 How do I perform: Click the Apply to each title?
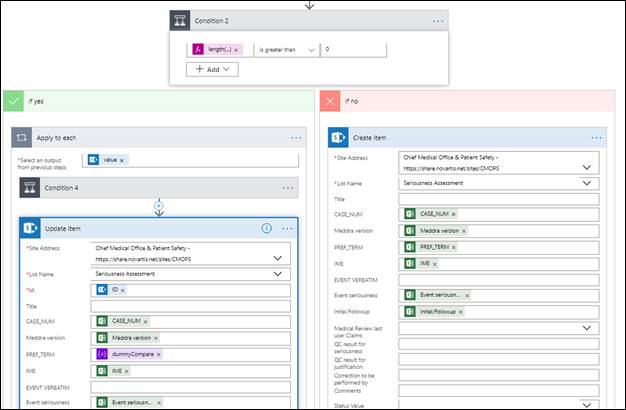coord(56,138)
